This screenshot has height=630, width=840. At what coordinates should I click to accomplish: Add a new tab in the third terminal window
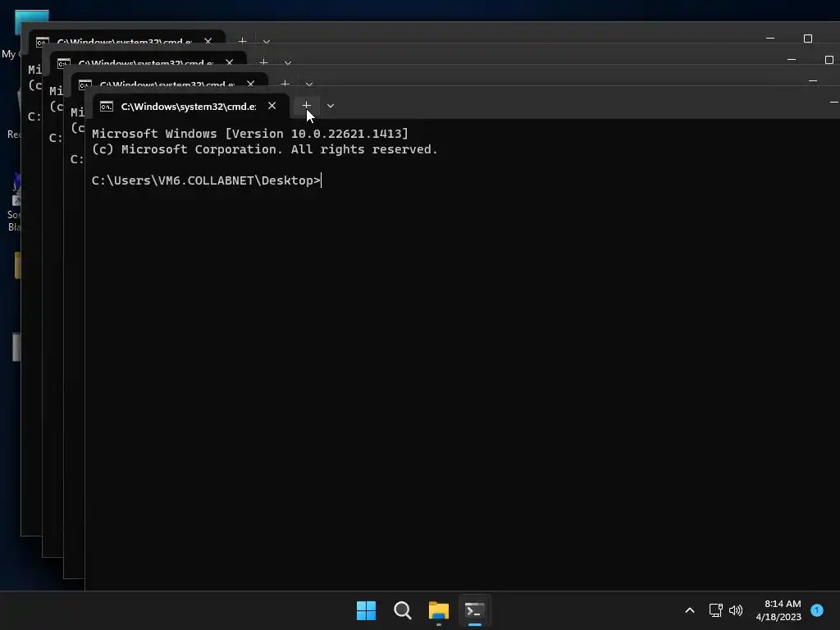(263, 62)
